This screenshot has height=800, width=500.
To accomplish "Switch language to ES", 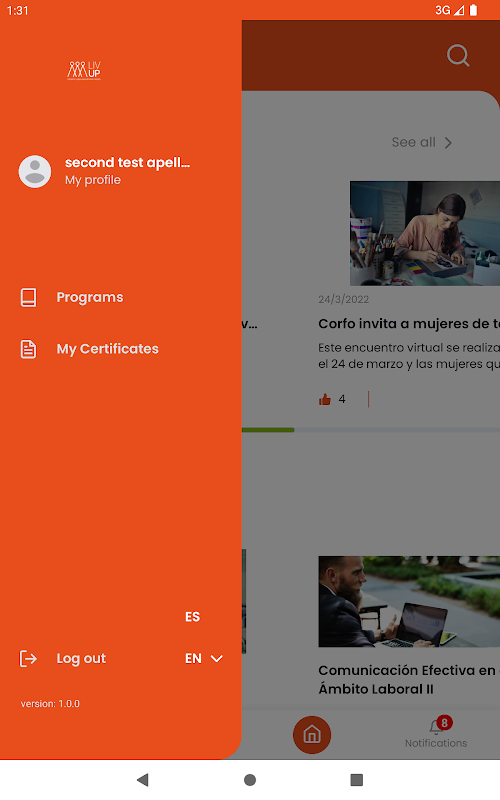I will coord(192,617).
